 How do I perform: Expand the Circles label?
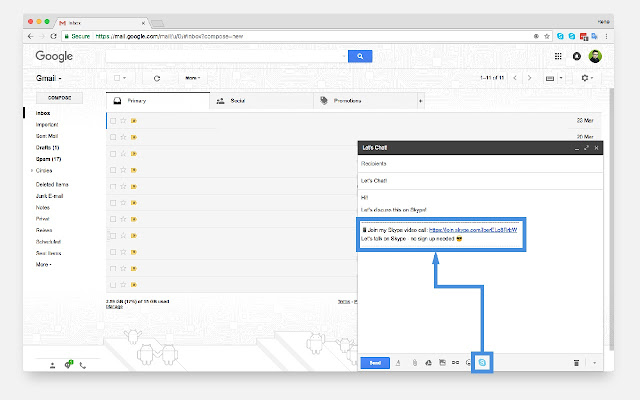pos(32,171)
